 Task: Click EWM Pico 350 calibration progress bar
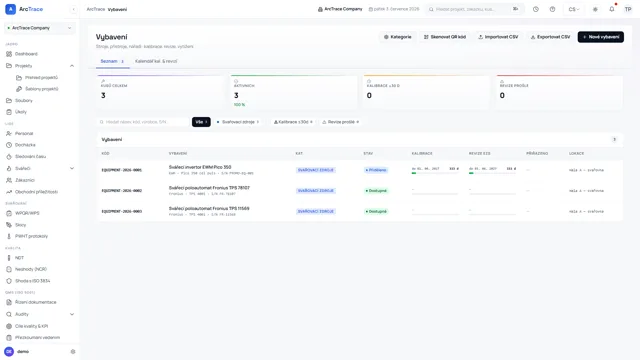click(x=435, y=173)
